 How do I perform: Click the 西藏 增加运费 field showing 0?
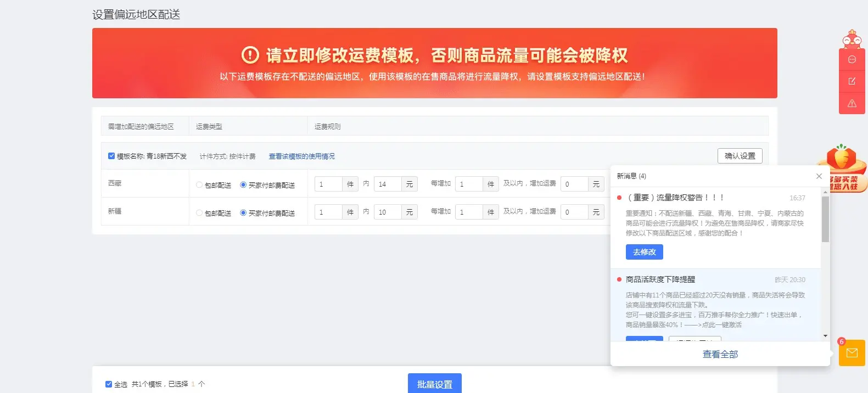point(574,184)
